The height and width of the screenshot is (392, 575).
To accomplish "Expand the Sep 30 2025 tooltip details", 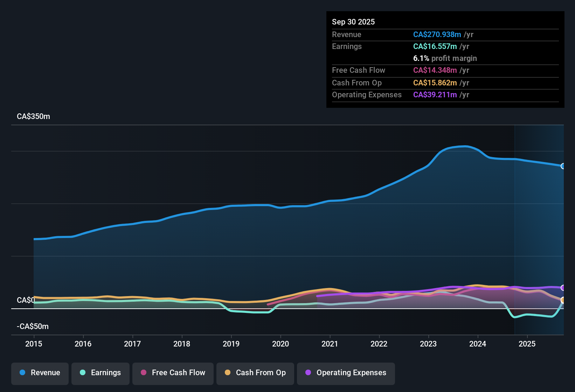I will pyautogui.click(x=353, y=22).
